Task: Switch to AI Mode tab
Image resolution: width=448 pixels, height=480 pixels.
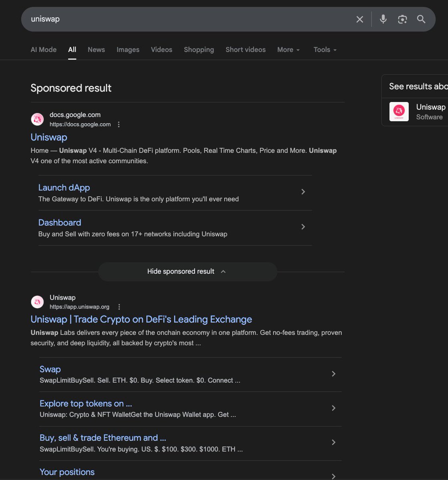Action: tap(44, 50)
